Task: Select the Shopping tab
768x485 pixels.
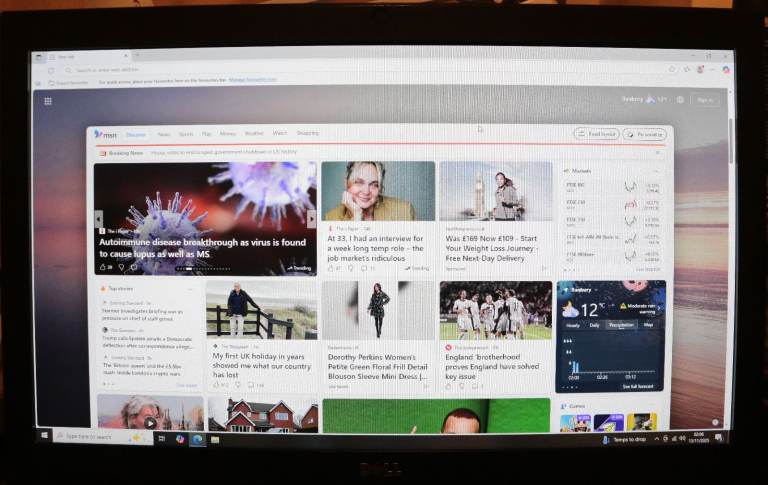Action: [x=308, y=134]
